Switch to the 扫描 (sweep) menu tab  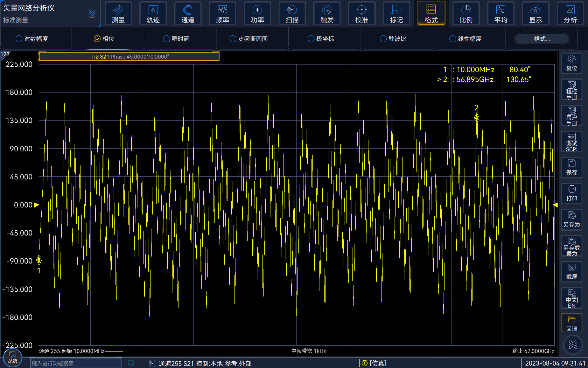point(292,14)
